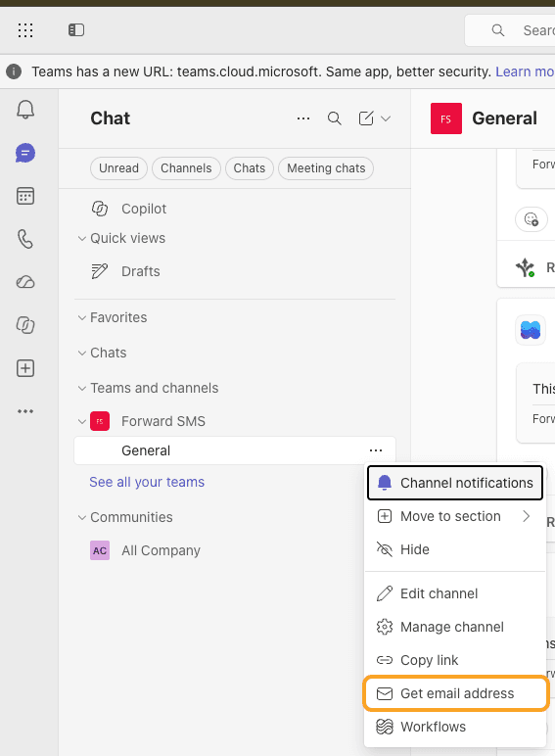
Task: Select Get email address menu item
Action: 456,693
